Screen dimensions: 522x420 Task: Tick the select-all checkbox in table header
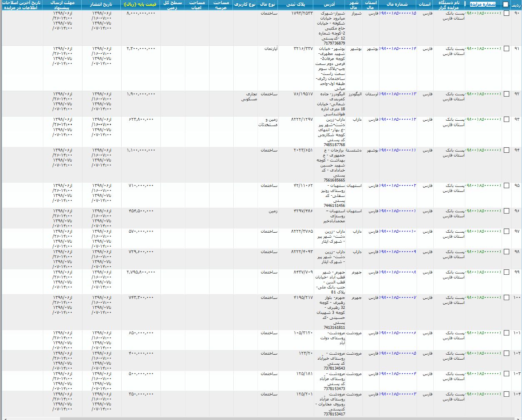(505, 5)
